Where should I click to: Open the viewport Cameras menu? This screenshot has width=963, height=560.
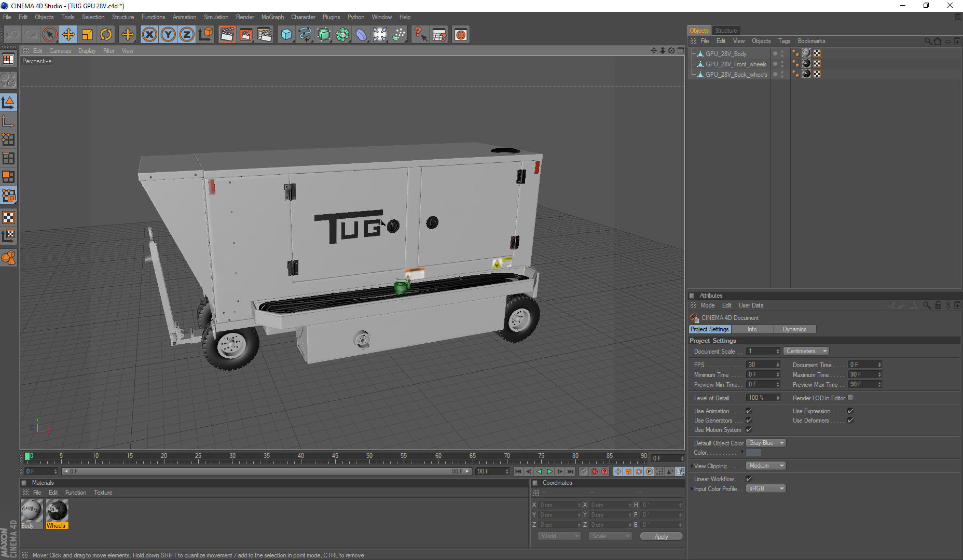(60, 51)
